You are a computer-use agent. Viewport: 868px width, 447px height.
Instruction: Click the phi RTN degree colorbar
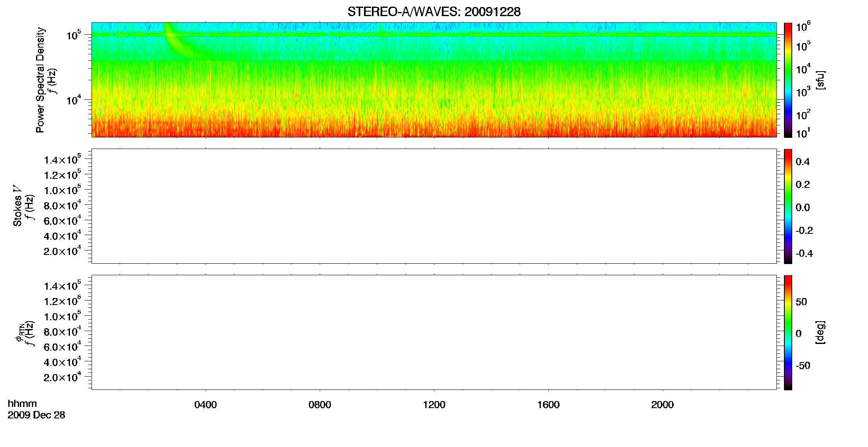(788, 332)
